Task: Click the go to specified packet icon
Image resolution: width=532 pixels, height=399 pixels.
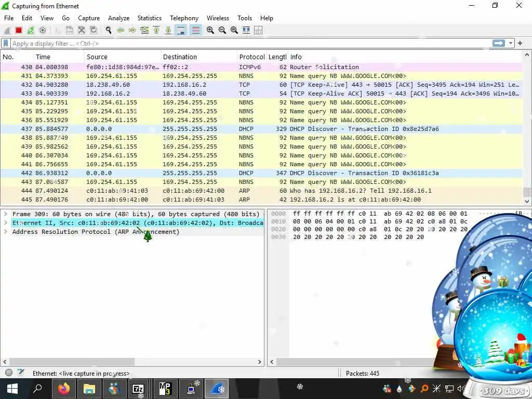Action: pos(144,30)
